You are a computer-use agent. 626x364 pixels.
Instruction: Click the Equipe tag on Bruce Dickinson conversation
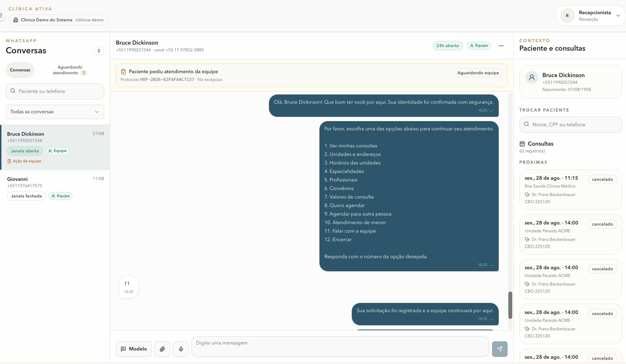57,151
